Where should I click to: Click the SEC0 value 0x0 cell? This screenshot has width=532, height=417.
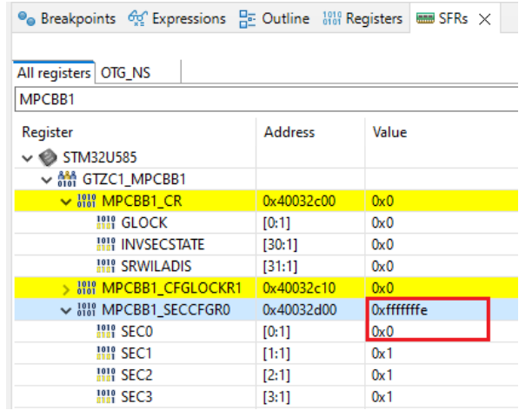coord(382,331)
